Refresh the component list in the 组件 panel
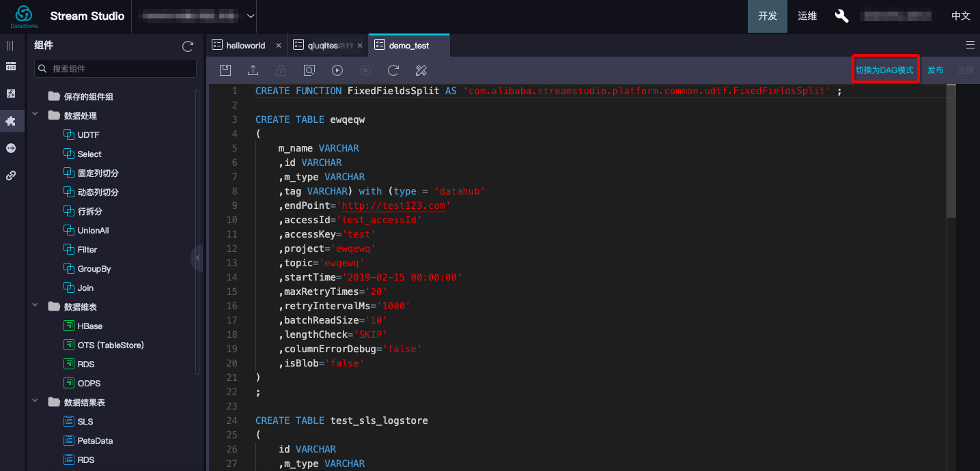The width and height of the screenshot is (980, 471). (188, 46)
